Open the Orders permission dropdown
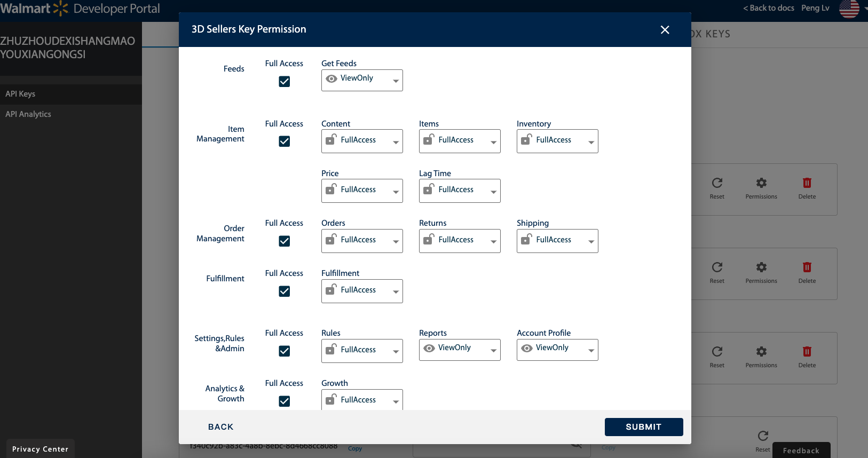 362,241
